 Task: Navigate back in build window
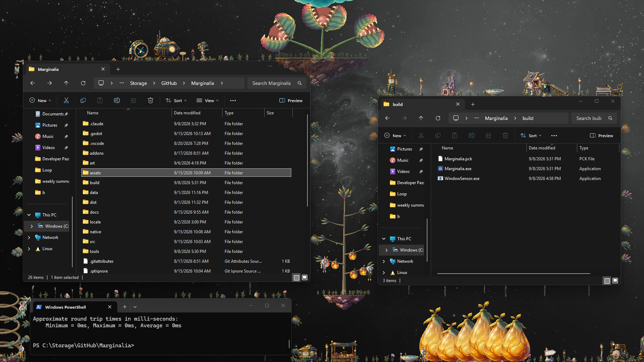tap(387, 118)
